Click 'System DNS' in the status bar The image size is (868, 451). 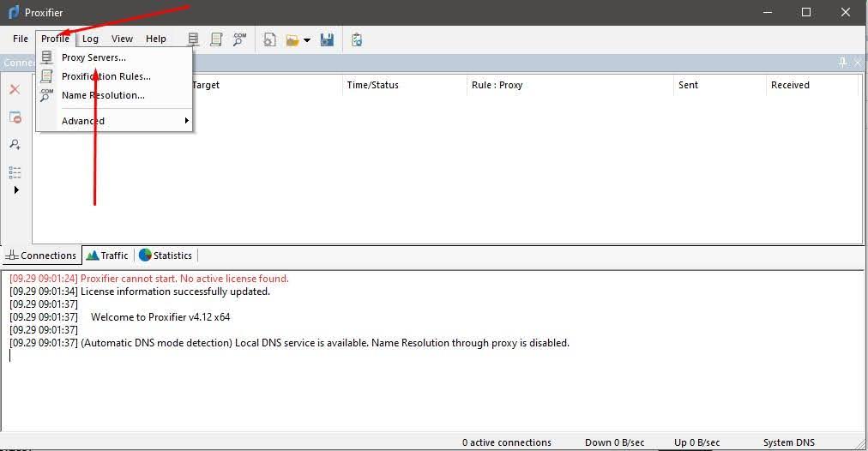(x=789, y=442)
